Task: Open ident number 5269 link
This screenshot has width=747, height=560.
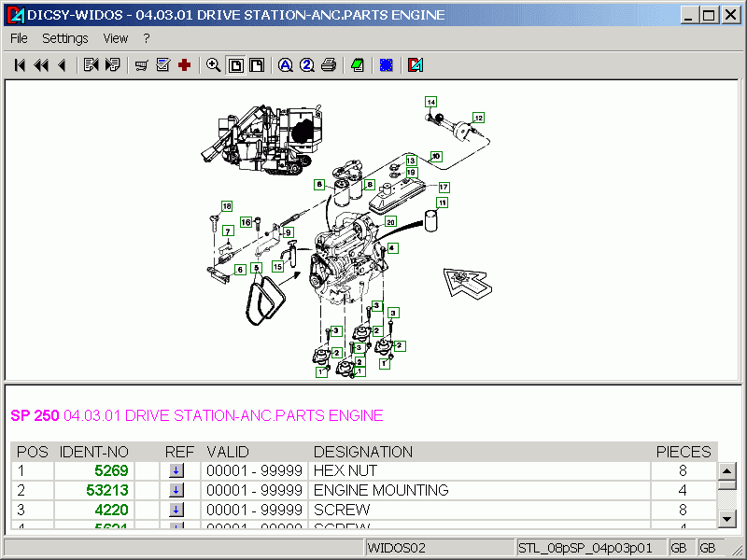Action: 111,470
